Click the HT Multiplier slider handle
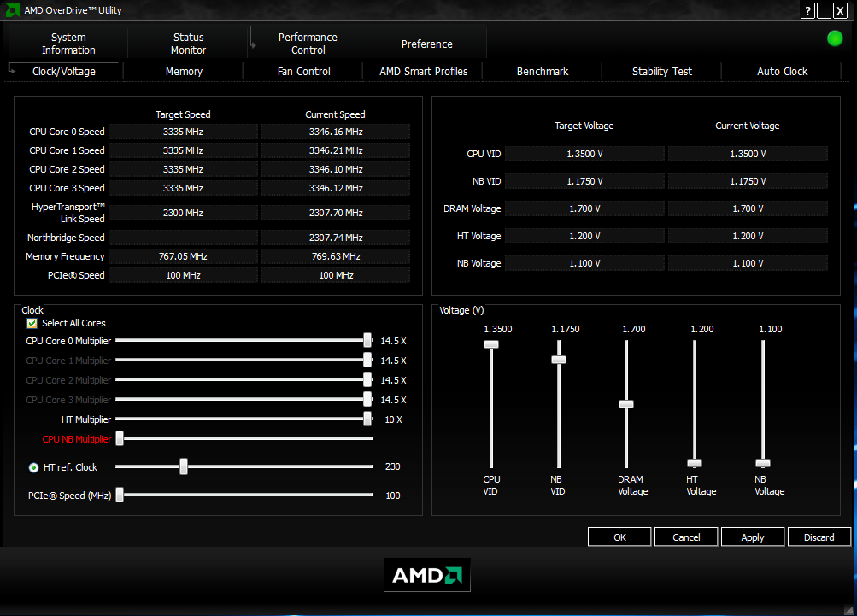The width and height of the screenshot is (857, 616). [x=367, y=419]
